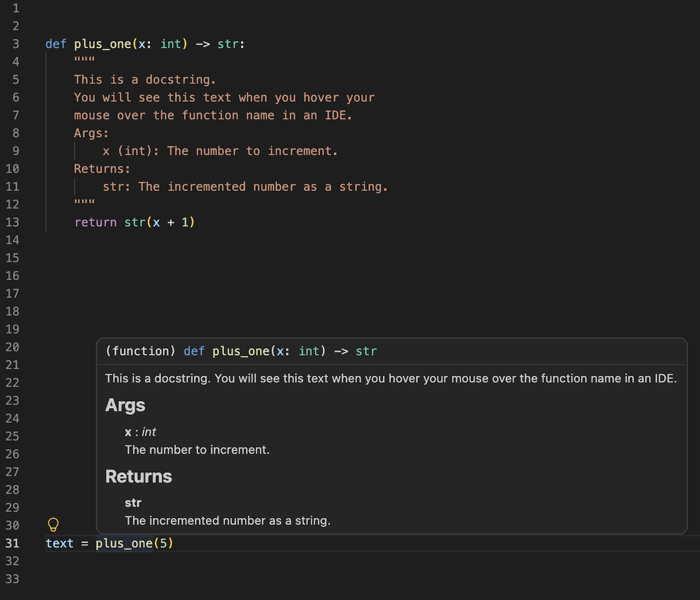The width and height of the screenshot is (700, 600).
Task: Click the 'x : int' parameter entry in popup
Action: 140,432
